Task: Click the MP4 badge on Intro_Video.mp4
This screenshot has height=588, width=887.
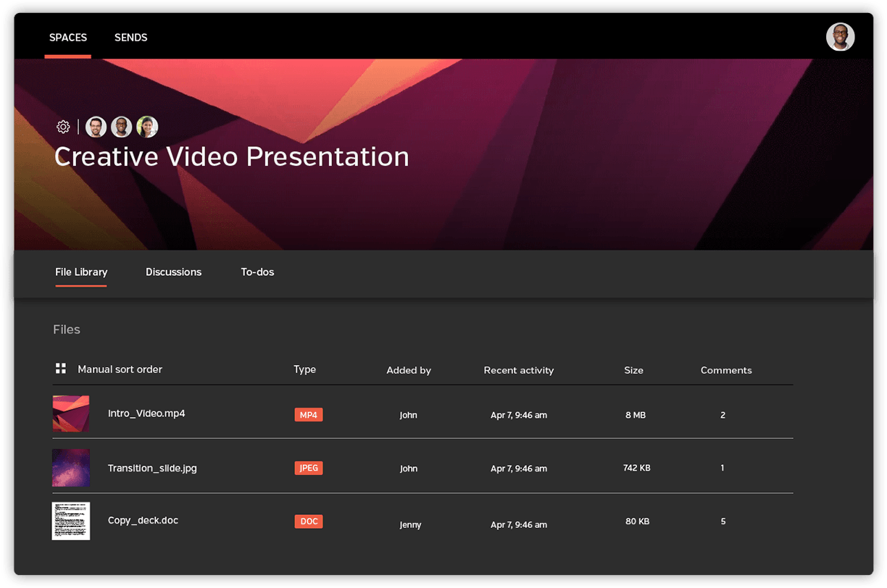Action: pos(309,415)
